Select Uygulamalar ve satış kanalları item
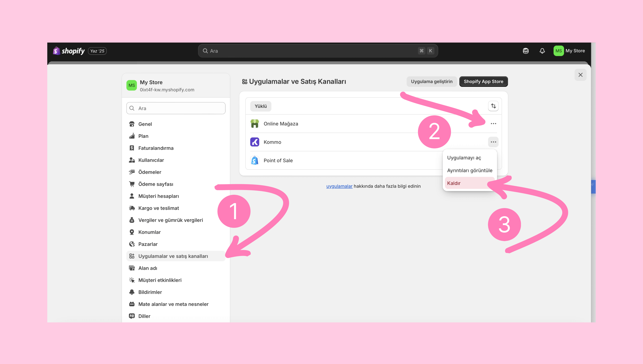The image size is (643, 364). click(176, 256)
